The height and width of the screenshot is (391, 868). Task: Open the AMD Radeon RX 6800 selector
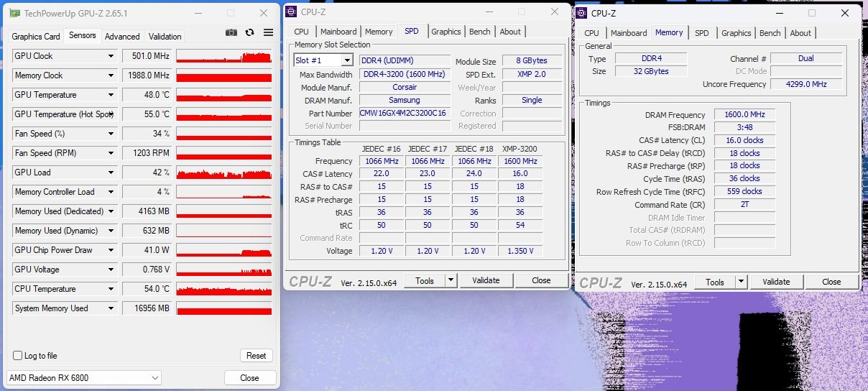pos(84,378)
